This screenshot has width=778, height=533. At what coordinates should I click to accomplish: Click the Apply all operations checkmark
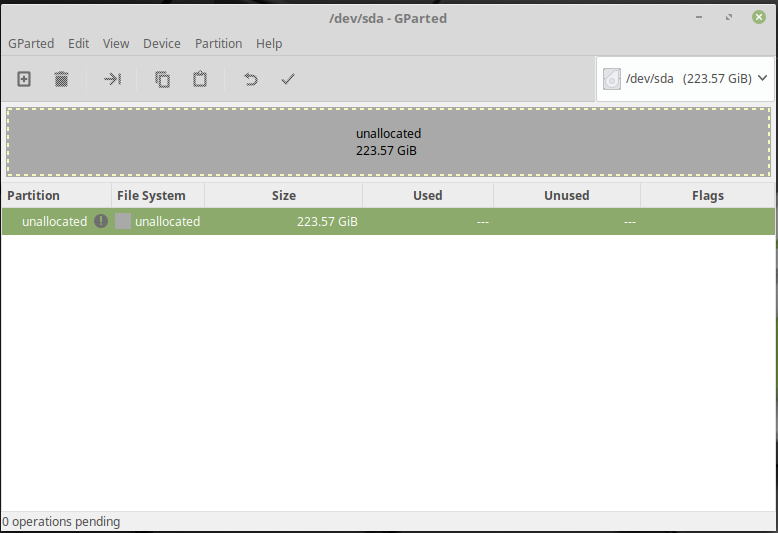click(x=288, y=79)
